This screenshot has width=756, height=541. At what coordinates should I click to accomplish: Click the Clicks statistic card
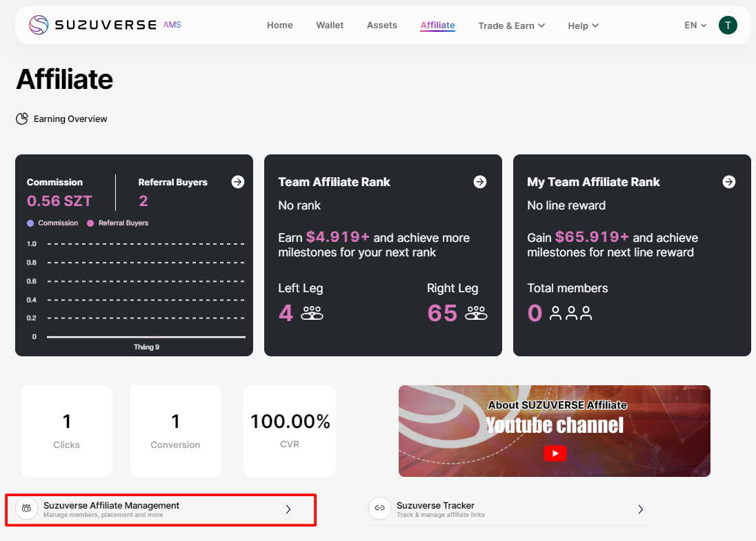click(x=66, y=431)
